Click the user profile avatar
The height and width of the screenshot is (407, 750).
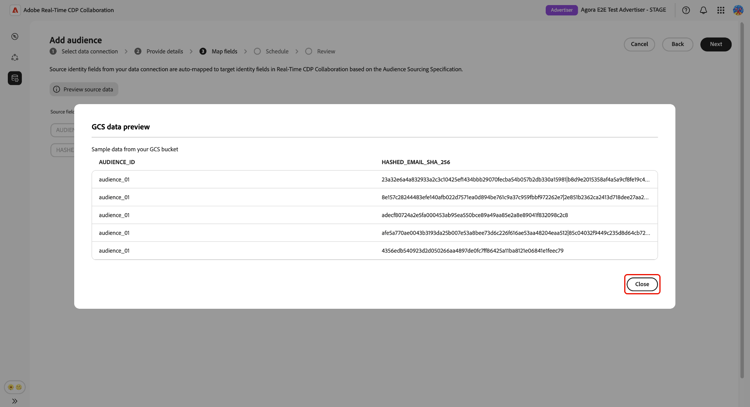click(738, 10)
